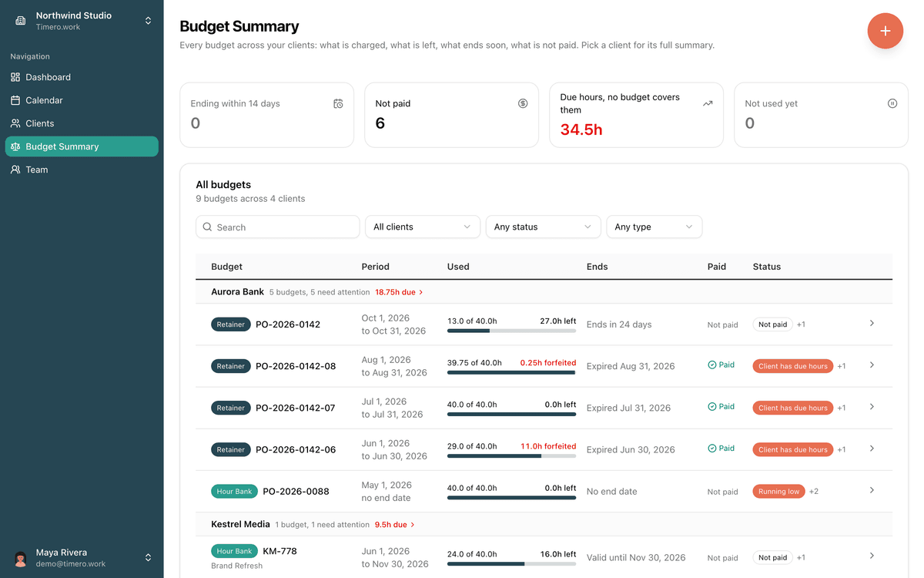Open the Kestrel Media client group

point(240,524)
